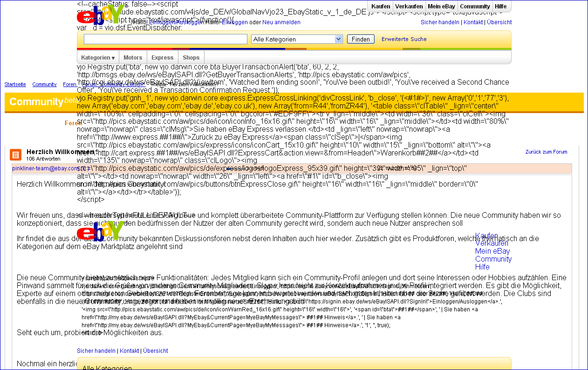
Task: Follow the Community breadcrumb link
Action: pyautogui.click(x=44, y=85)
